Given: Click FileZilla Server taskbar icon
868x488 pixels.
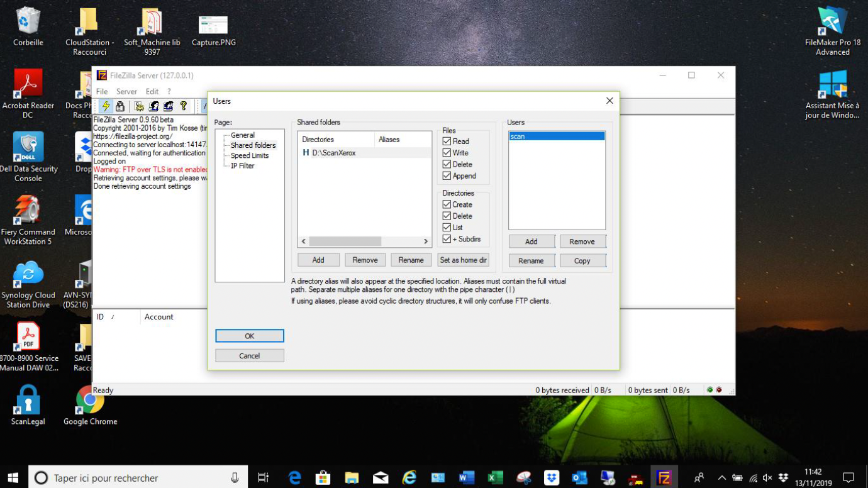Looking at the screenshot, I should point(664,478).
